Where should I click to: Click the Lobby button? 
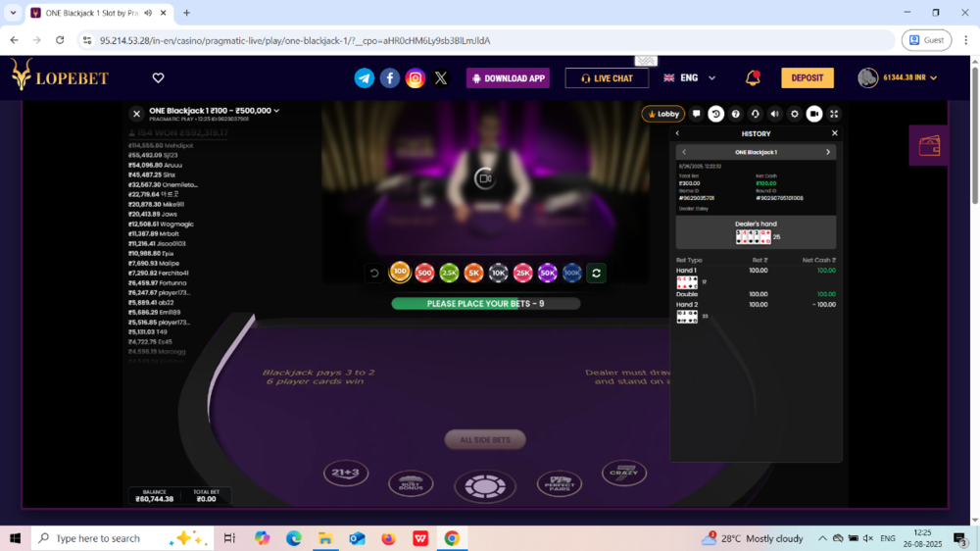pyautogui.click(x=663, y=114)
